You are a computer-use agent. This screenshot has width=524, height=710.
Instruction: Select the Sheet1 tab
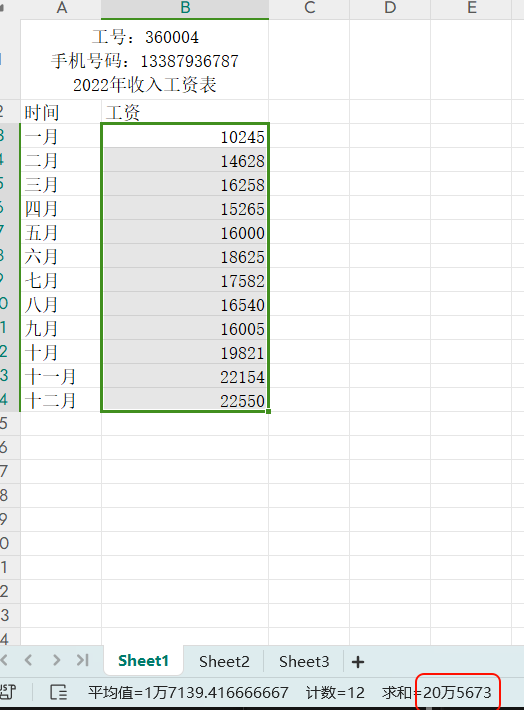143,661
